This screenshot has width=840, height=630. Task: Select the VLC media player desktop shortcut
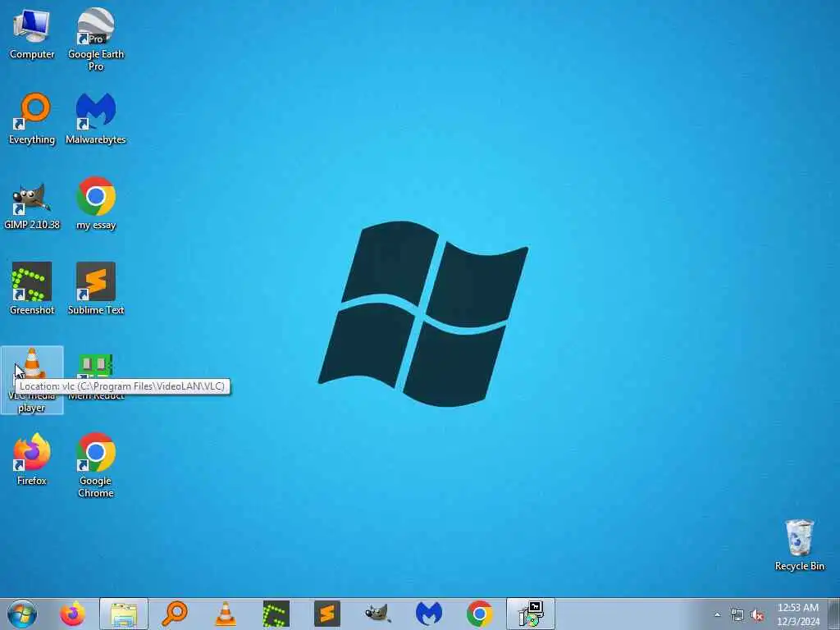click(32, 381)
